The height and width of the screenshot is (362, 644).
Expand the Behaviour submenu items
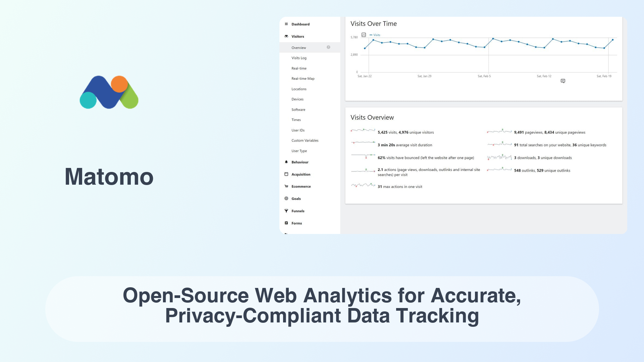point(300,162)
